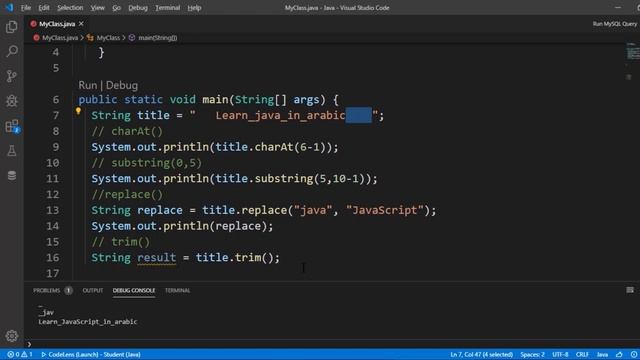
Task: Click the errors and warnings count in status bar
Action: coord(20,354)
